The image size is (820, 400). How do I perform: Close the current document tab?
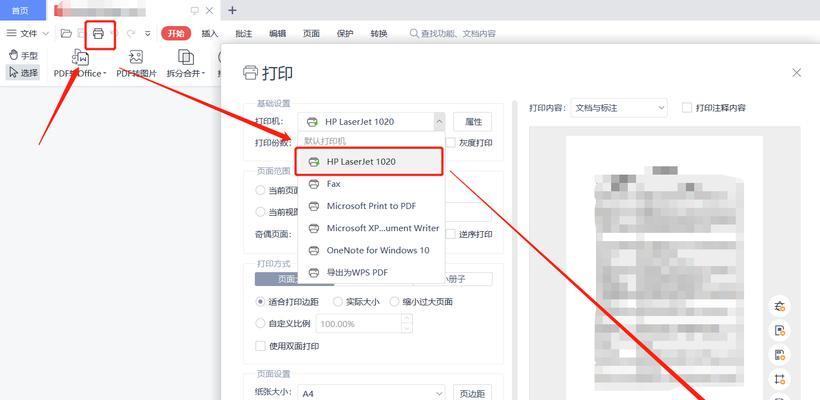coord(210,10)
